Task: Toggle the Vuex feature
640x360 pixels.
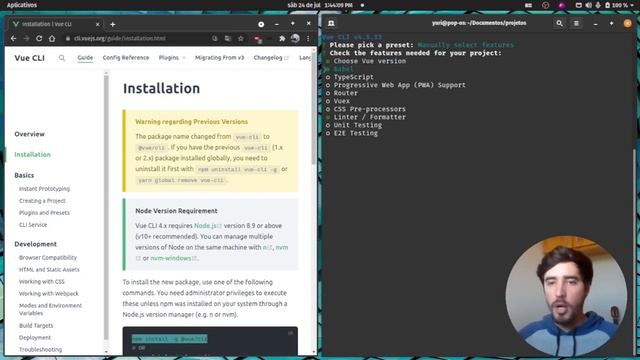Action: [338, 101]
